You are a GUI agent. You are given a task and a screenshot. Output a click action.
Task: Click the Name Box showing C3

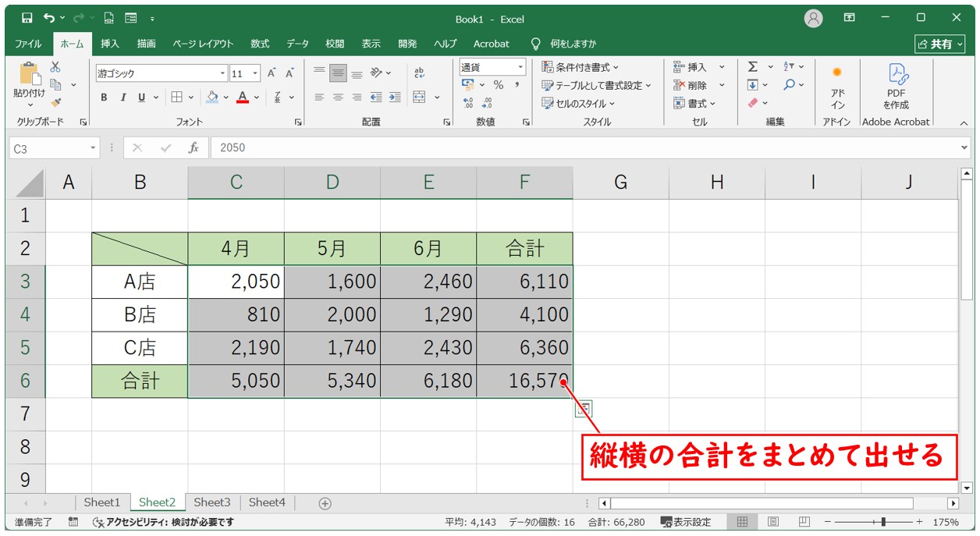tap(48, 147)
